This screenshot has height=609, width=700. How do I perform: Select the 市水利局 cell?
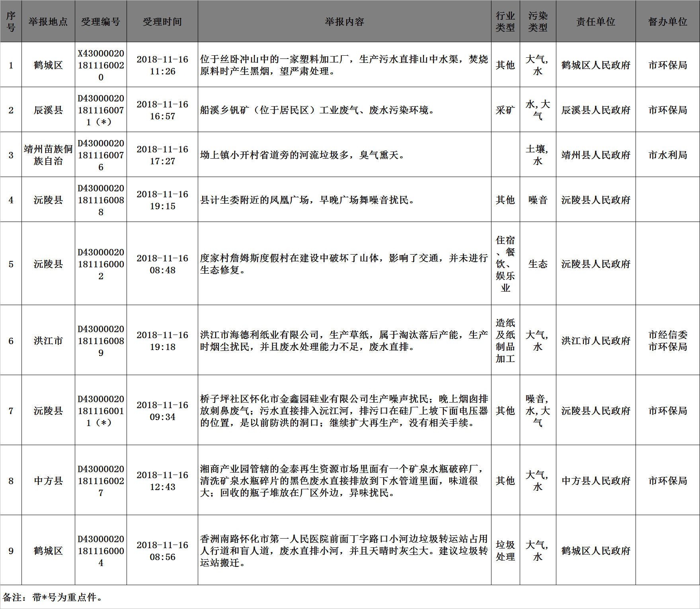click(x=668, y=155)
